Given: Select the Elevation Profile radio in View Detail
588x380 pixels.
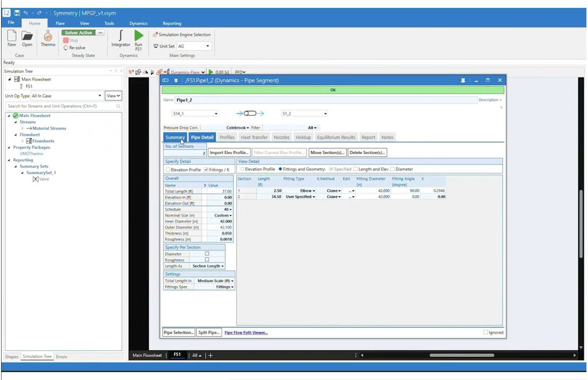Looking at the screenshot, I should [242, 169].
